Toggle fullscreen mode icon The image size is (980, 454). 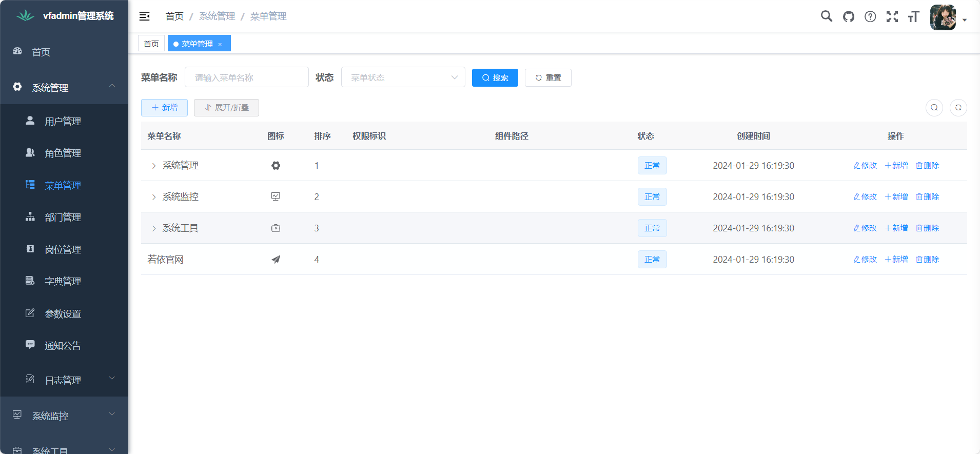[892, 16]
